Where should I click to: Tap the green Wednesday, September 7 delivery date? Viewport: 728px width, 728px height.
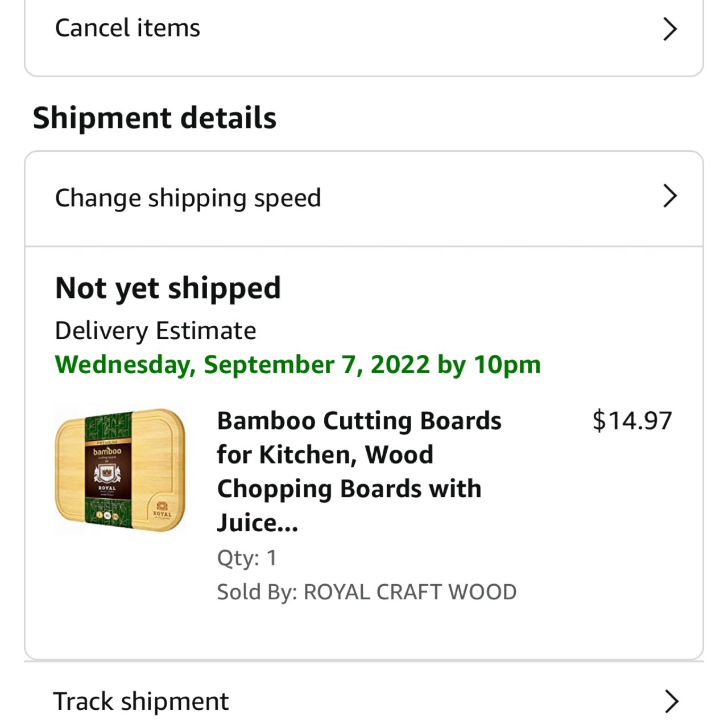[297, 365]
